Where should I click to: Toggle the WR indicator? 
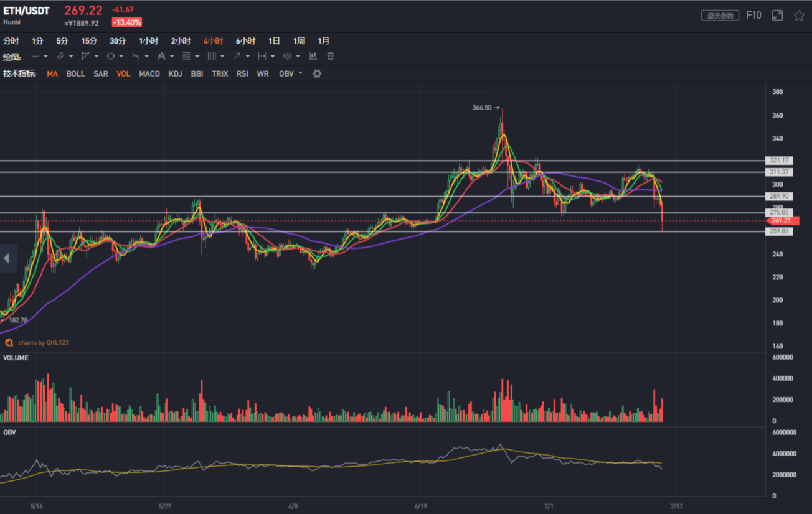click(263, 73)
